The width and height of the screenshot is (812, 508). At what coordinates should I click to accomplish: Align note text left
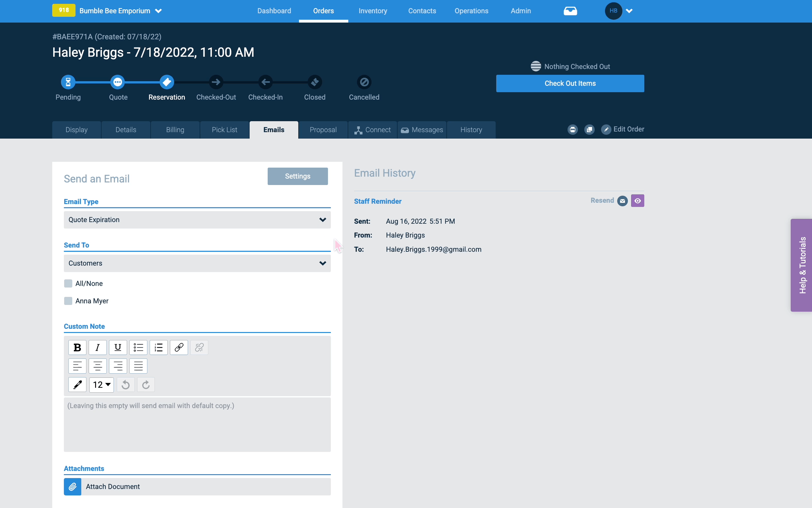tap(77, 366)
